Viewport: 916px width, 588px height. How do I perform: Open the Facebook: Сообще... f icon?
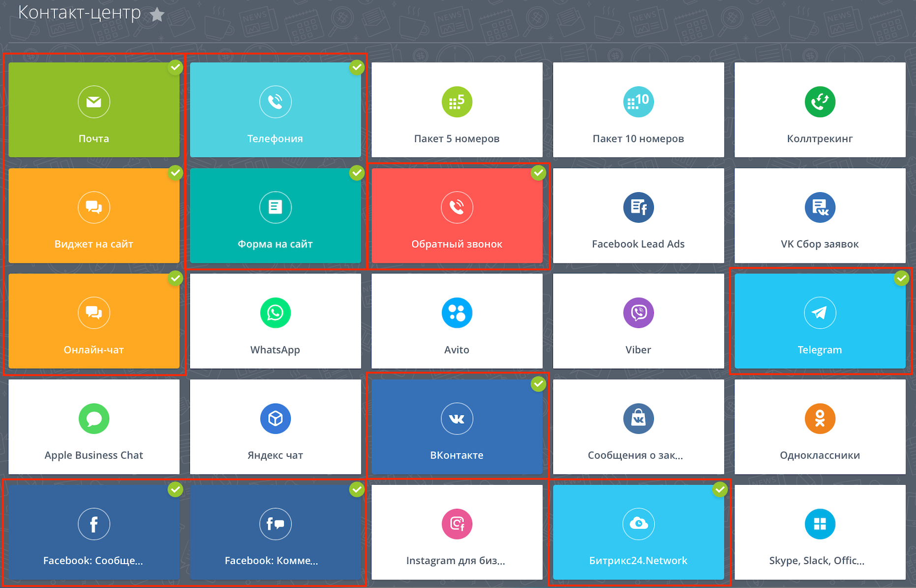point(93,524)
